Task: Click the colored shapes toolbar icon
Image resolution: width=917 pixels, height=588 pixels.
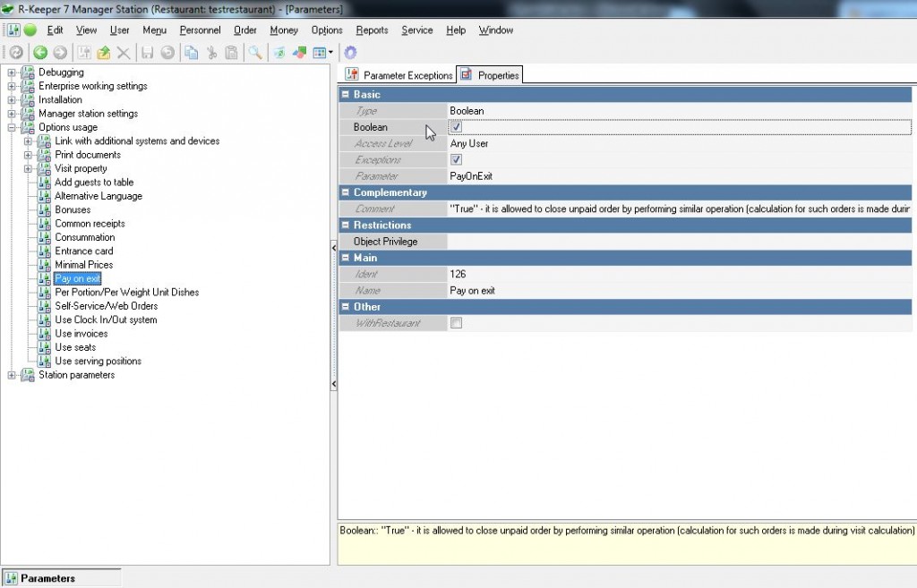Action: pos(299,53)
